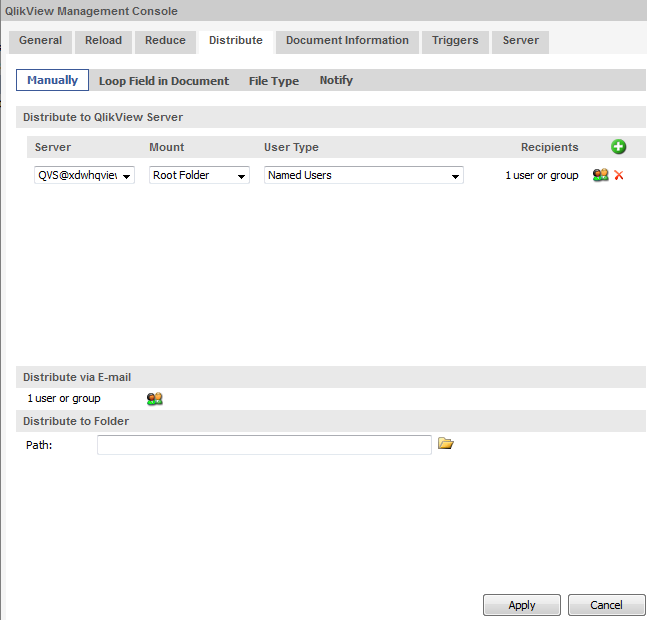This screenshot has height=620, width=647.
Task: Delete the server distribution row
Action: pos(619,175)
